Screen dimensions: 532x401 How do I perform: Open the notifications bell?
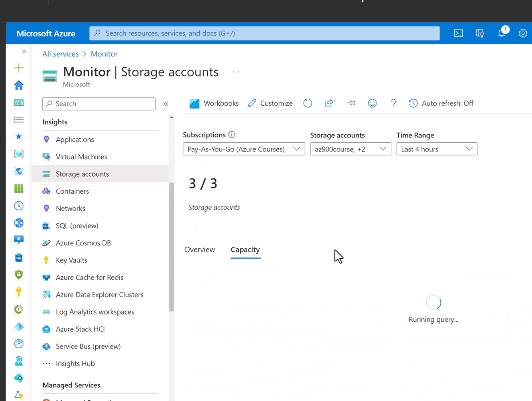502,33
